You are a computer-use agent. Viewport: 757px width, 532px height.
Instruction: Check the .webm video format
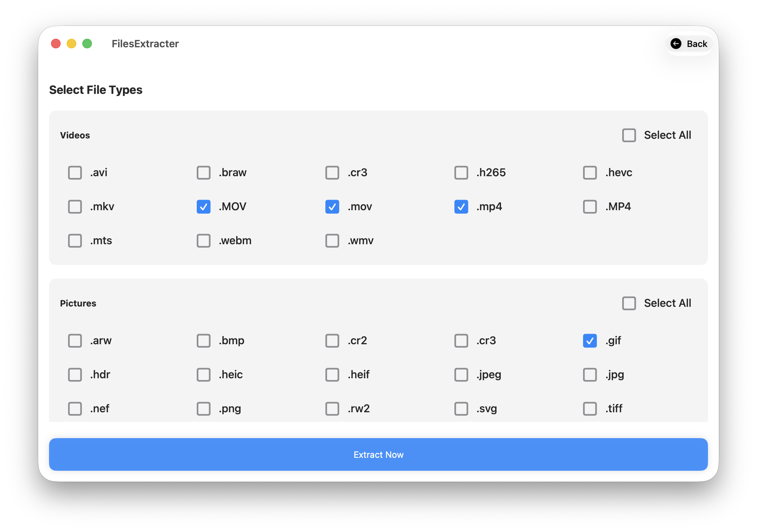204,240
